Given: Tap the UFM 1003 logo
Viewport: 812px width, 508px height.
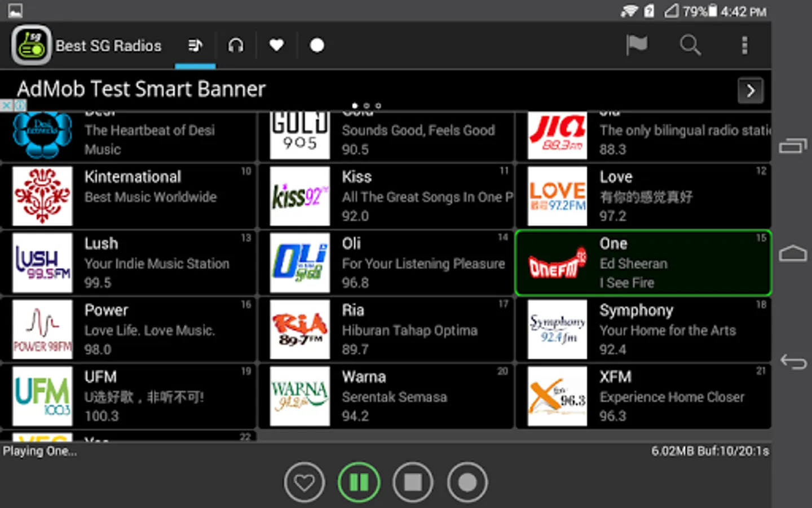Looking at the screenshot, I should click(43, 396).
